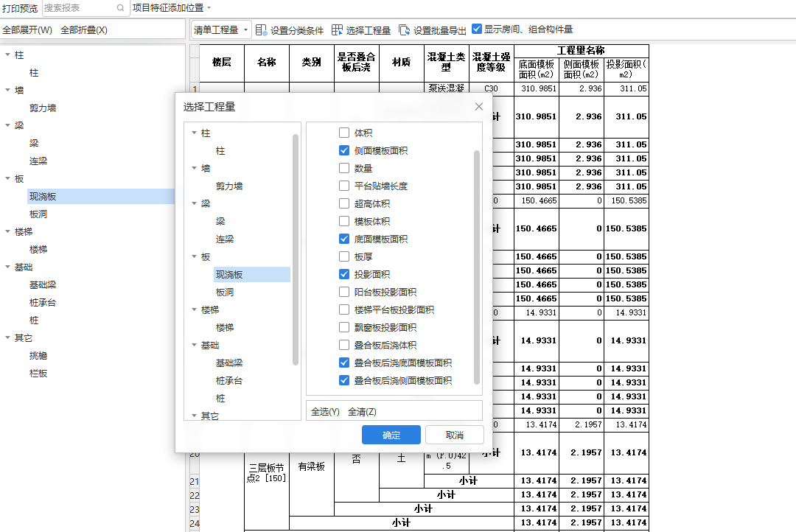Toggle 显示房间、组合构件量 checkbox
This screenshot has height=532, width=796.
coord(477,29)
